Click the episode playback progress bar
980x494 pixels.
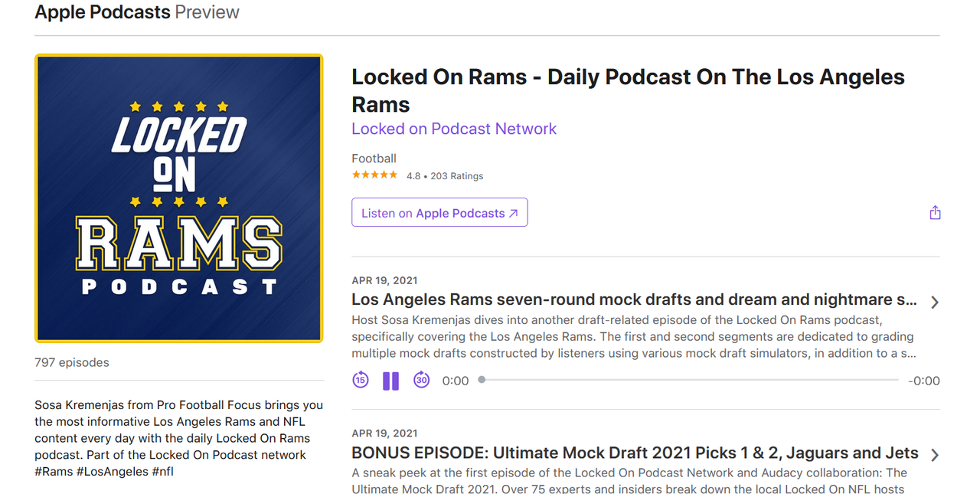[x=690, y=380]
